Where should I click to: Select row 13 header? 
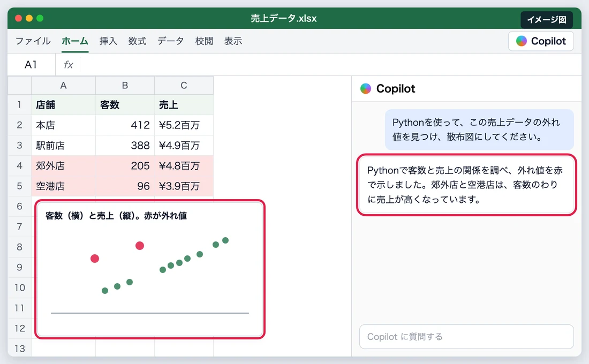click(19, 348)
